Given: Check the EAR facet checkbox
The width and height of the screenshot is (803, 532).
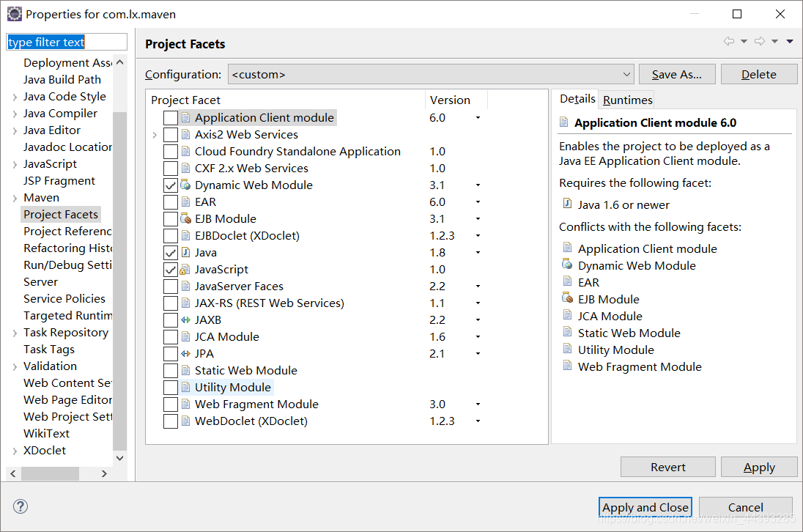Looking at the screenshot, I should point(171,202).
